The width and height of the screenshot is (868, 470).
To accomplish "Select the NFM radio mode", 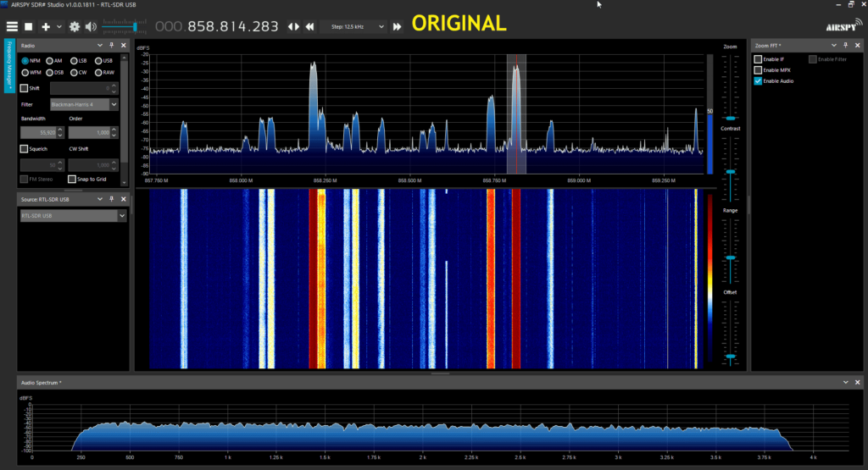I will coord(31,61).
